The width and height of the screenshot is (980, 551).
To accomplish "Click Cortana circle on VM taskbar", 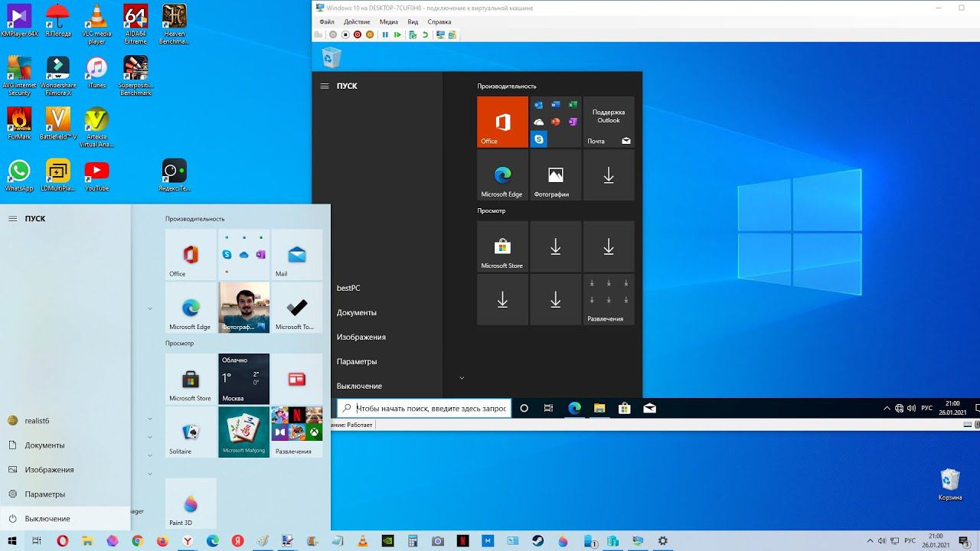I will tap(524, 409).
